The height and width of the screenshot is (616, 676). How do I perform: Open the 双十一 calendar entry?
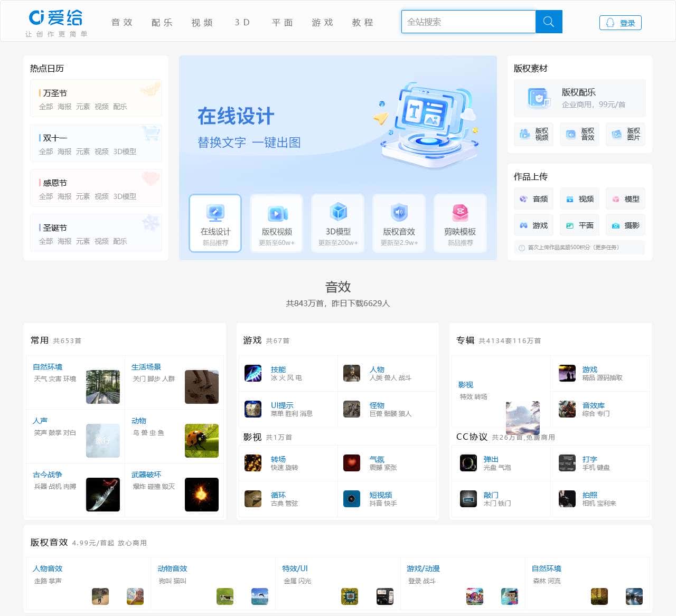click(x=55, y=138)
